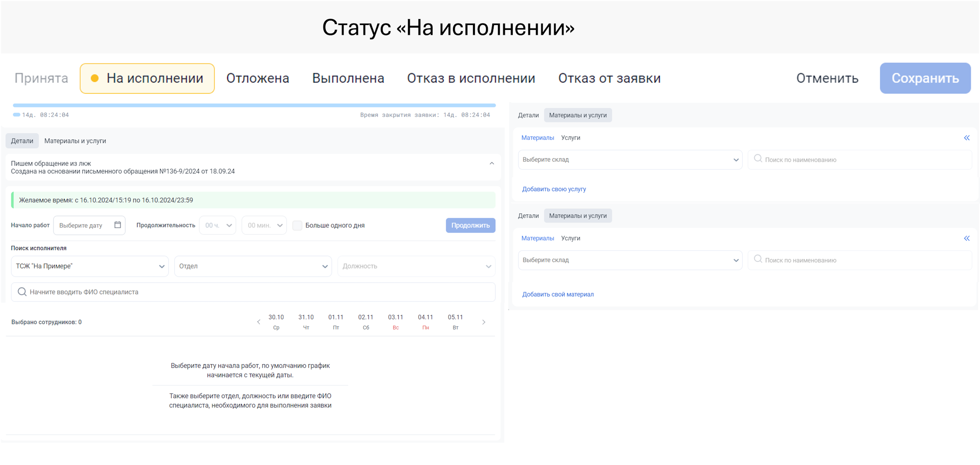Open Материалы и услуги tab in left panel
Image resolution: width=980 pixels, height=465 pixels.
(x=75, y=141)
